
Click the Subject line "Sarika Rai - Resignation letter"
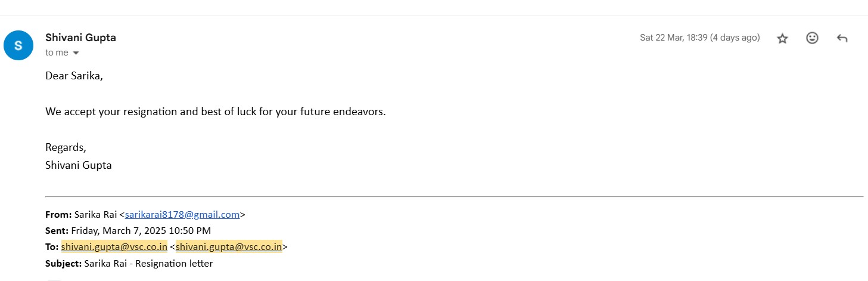click(148, 263)
